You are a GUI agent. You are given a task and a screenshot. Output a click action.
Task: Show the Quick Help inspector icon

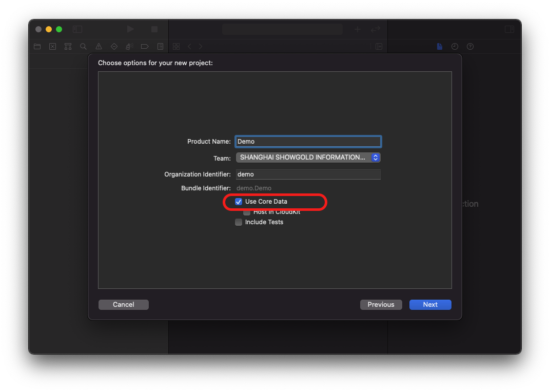click(470, 47)
